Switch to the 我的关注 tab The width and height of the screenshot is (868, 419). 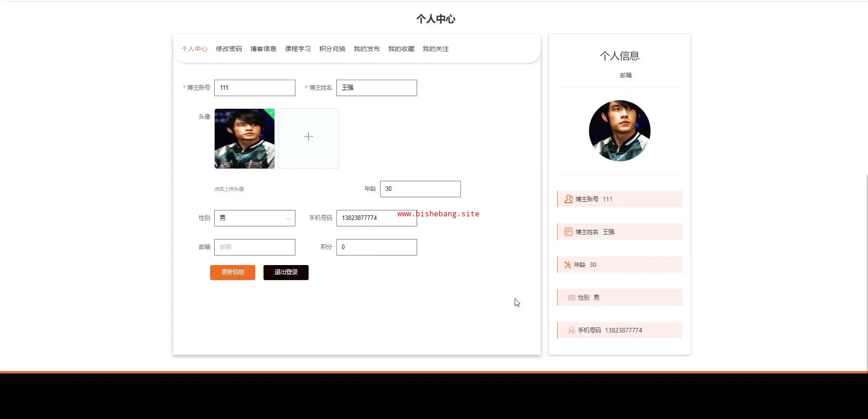pyautogui.click(x=435, y=49)
